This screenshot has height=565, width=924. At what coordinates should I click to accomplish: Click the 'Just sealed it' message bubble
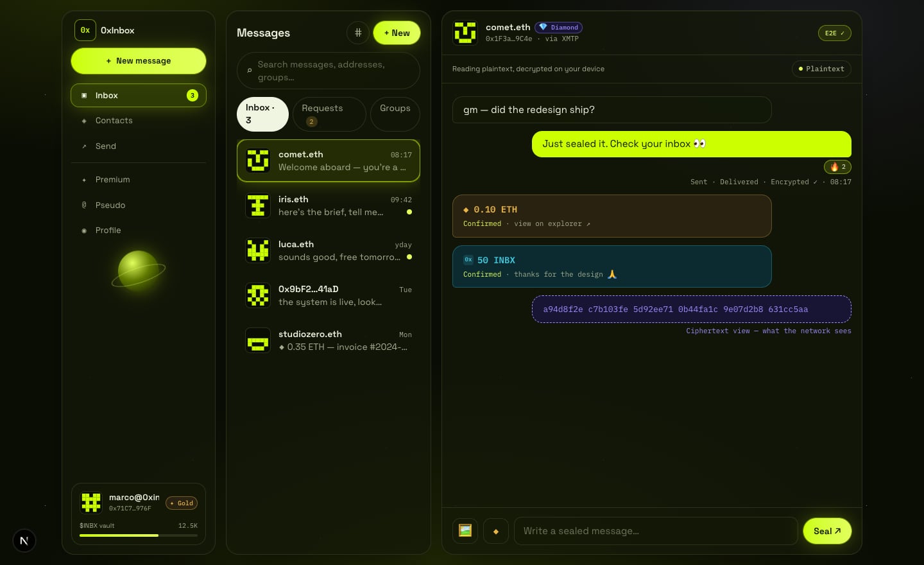pos(692,144)
